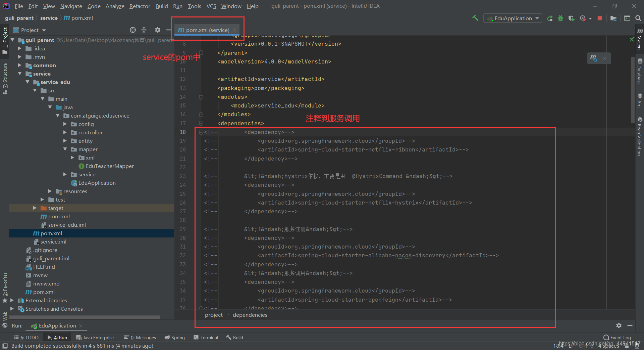Screen dimensions: 644x350
Task: Click the Build project hammer icon
Action: pos(475,18)
